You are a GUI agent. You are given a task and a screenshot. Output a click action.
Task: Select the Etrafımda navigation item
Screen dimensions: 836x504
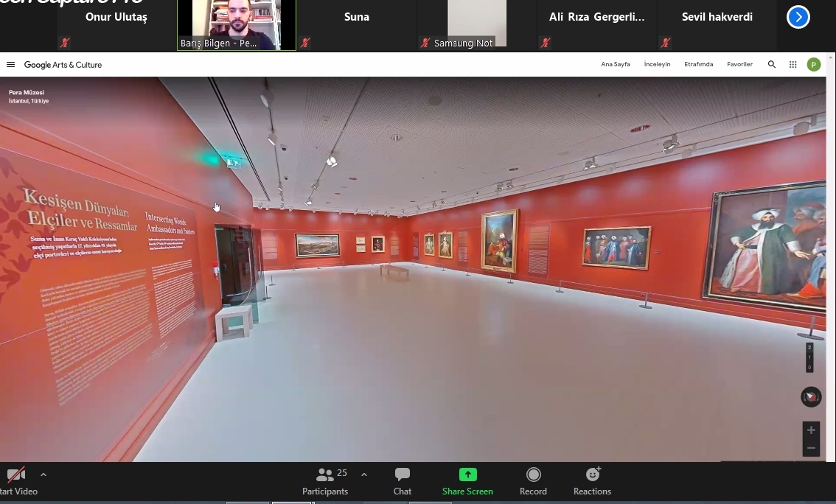[698, 64]
